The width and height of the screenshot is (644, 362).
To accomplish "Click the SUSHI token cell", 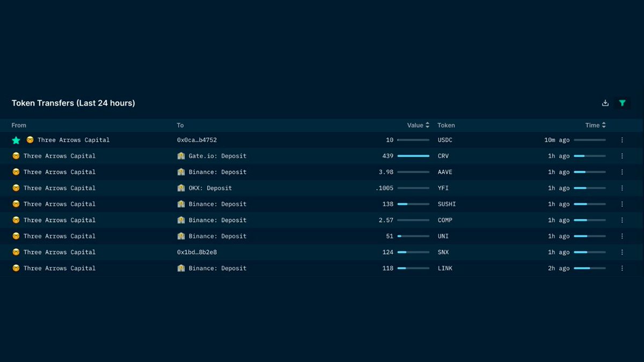I will click(x=447, y=204).
